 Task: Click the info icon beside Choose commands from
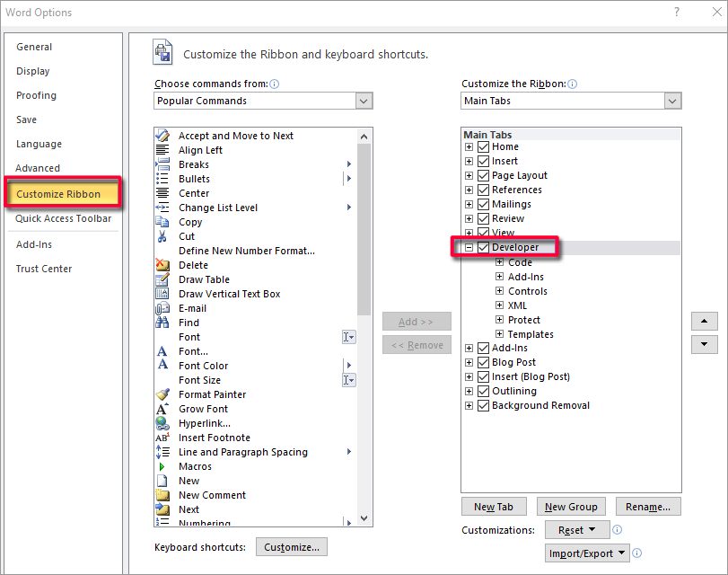click(275, 84)
